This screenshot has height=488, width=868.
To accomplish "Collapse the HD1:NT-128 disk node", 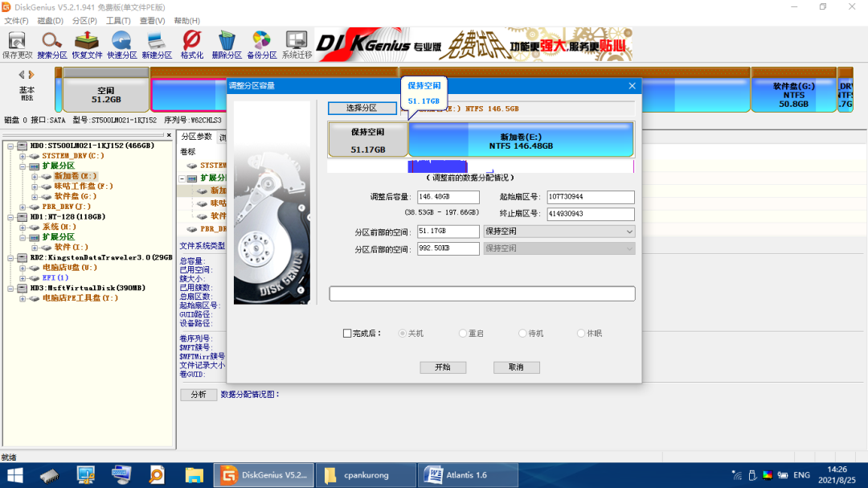I will [x=10, y=217].
